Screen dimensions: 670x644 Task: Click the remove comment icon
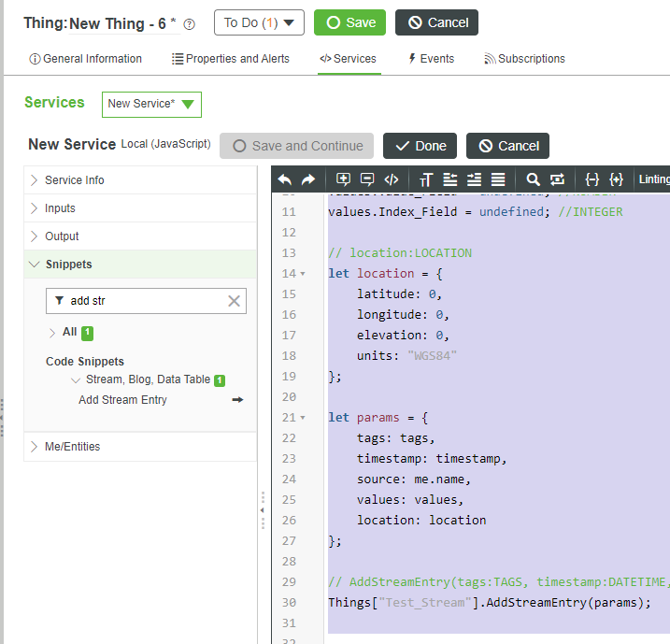[x=366, y=179]
